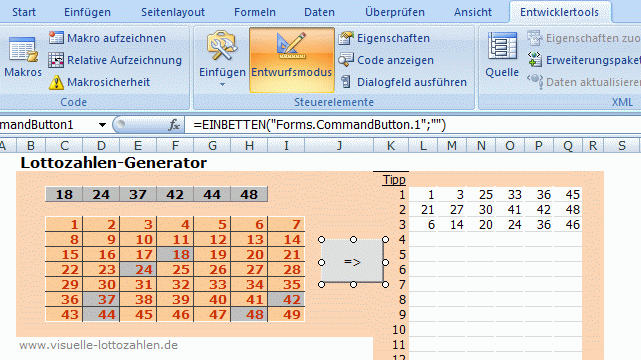The width and height of the screenshot is (641, 360).
Task: Open the Daten tab
Action: pyautogui.click(x=319, y=12)
